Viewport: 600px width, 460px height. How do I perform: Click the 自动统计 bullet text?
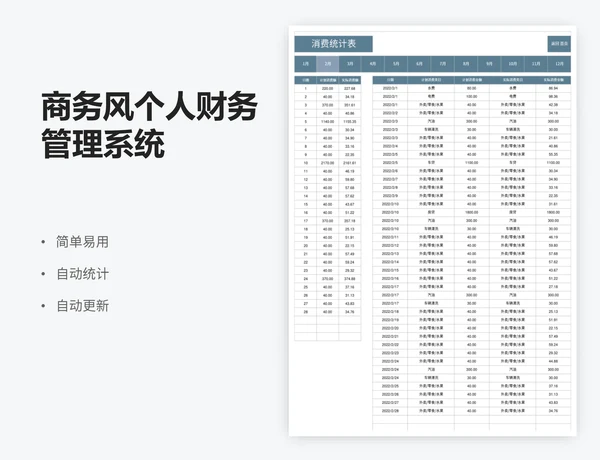[x=82, y=274]
